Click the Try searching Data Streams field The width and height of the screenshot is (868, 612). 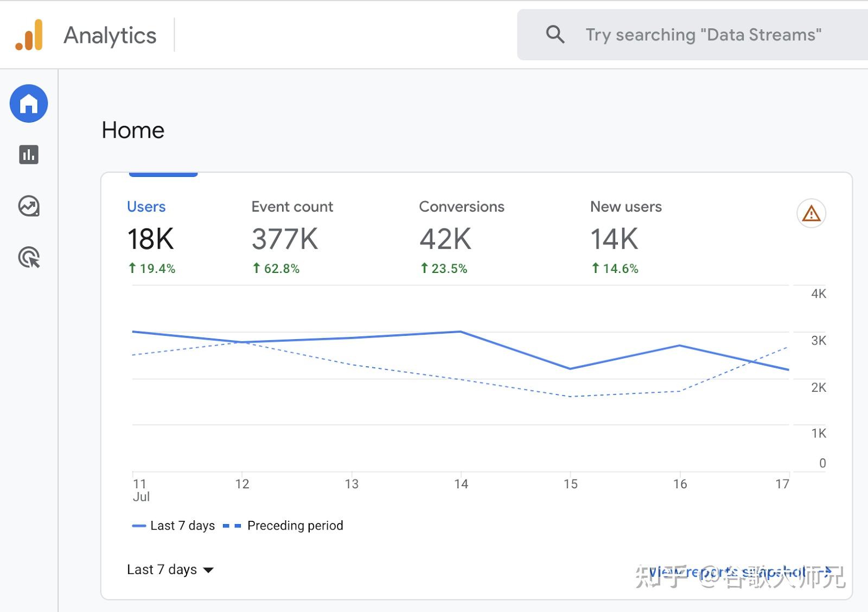click(703, 35)
